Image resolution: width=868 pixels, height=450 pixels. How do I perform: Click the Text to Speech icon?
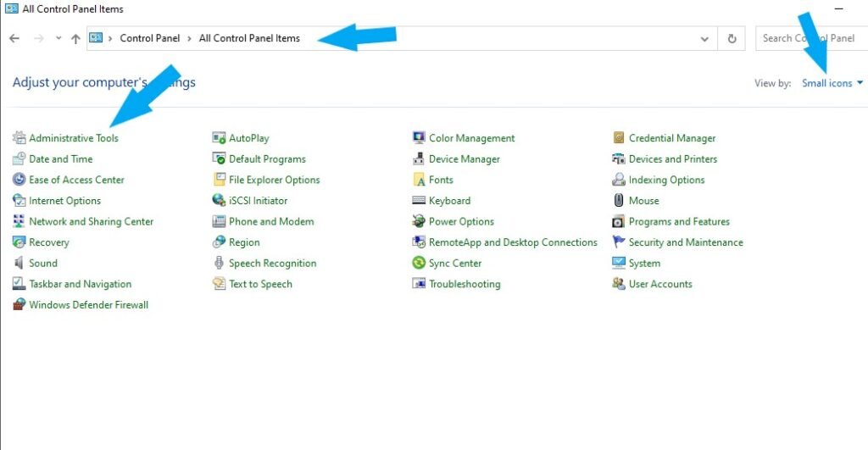tap(220, 284)
